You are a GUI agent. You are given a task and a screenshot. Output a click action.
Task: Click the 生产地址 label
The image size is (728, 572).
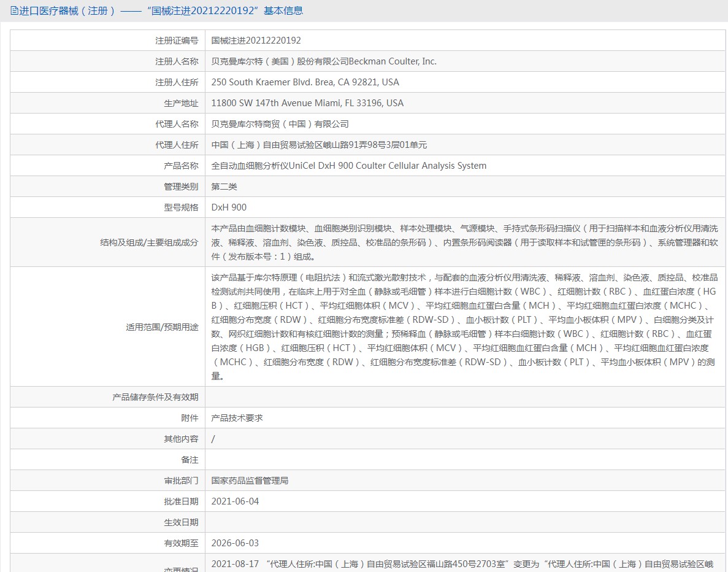click(x=181, y=103)
